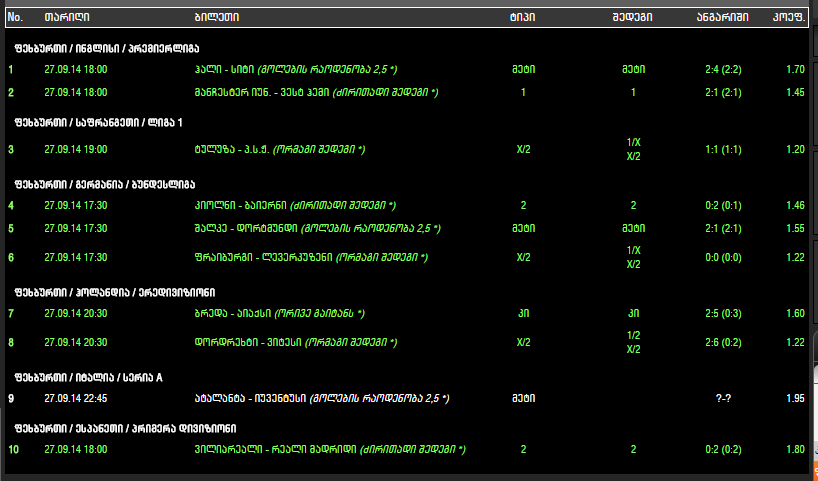
Task: Select the 'ფეხბურთი / ინგლისი / პრემიერლიგა' group heading
Action: (x=107, y=49)
